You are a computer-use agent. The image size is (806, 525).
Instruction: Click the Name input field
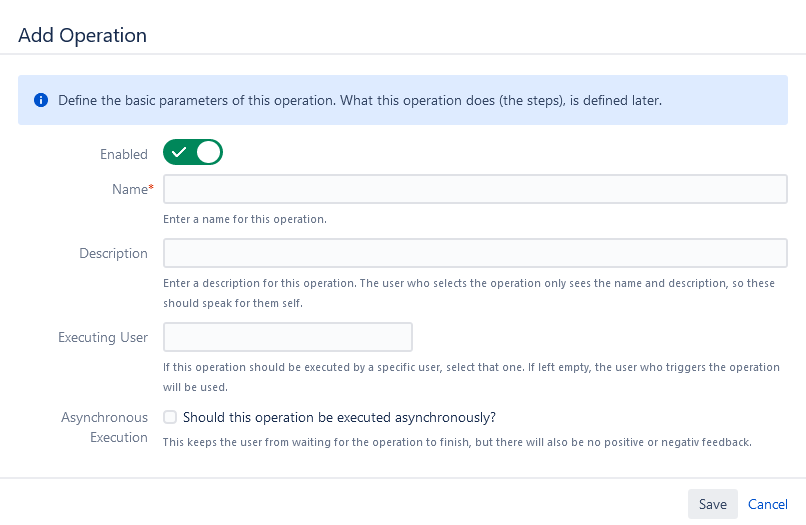pyautogui.click(x=475, y=189)
